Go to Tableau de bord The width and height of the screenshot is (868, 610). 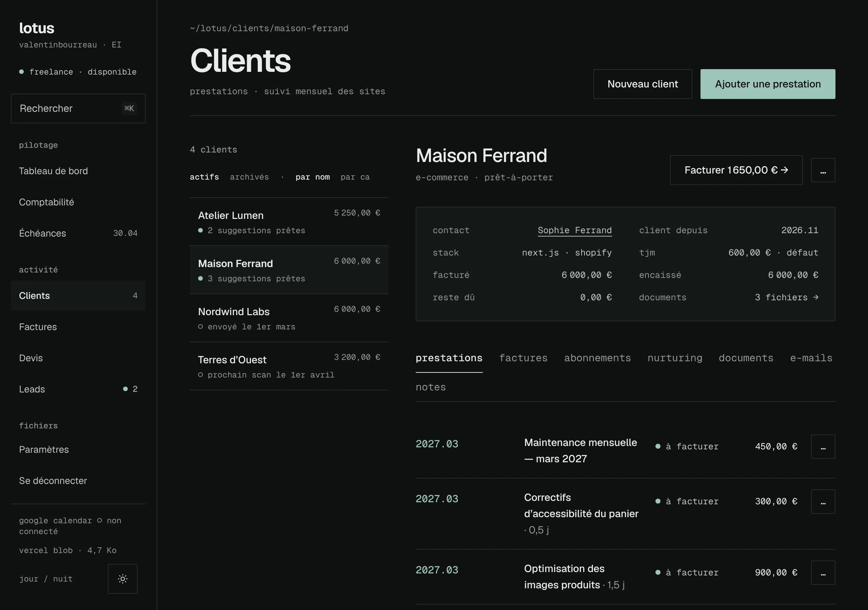pos(78,171)
